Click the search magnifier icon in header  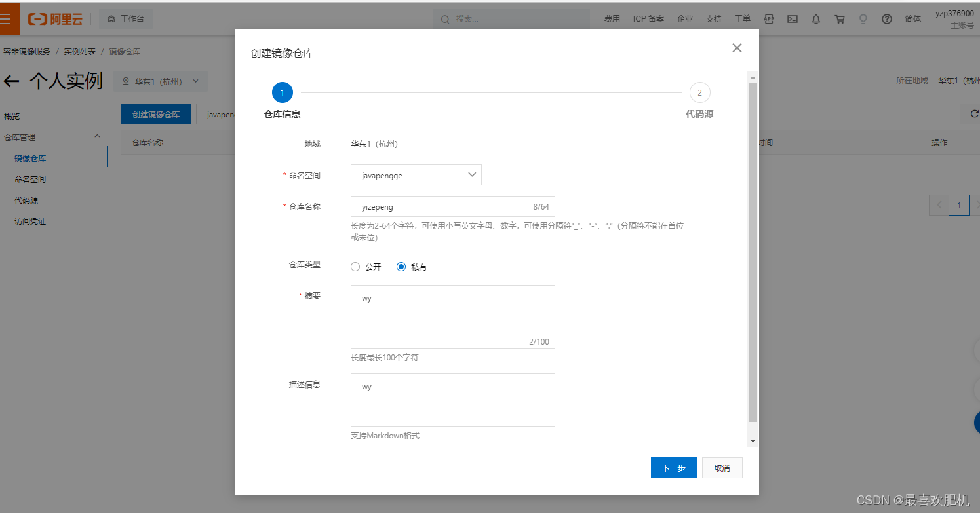(445, 20)
